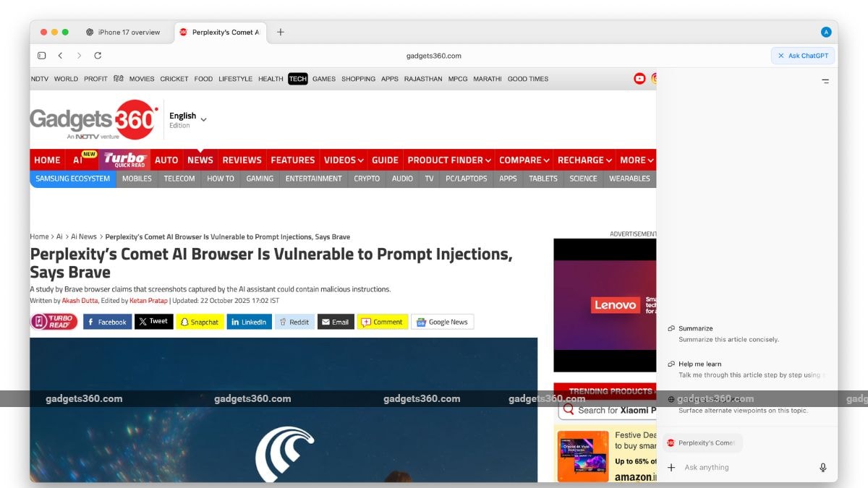Open the ChatGPT panel menu icon
The image size is (868, 488).
pos(825,82)
